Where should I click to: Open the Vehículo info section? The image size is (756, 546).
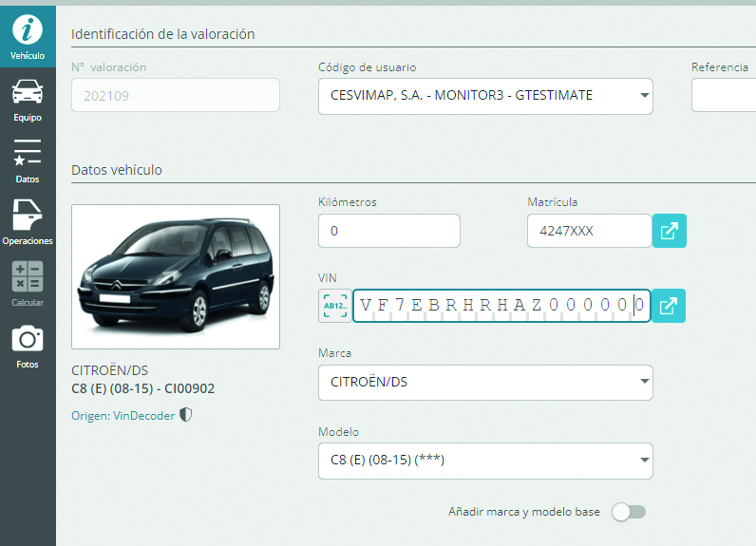point(28,37)
